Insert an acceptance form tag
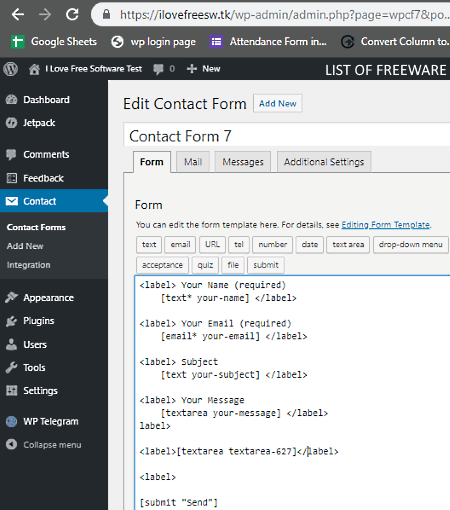The height and width of the screenshot is (510, 450). pyautogui.click(x=162, y=265)
